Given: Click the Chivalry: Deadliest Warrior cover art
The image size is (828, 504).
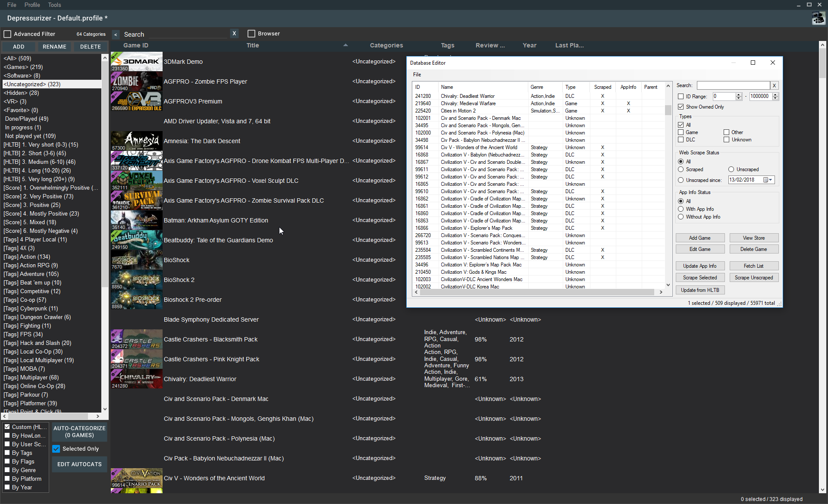Looking at the screenshot, I should click(x=136, y=379).
